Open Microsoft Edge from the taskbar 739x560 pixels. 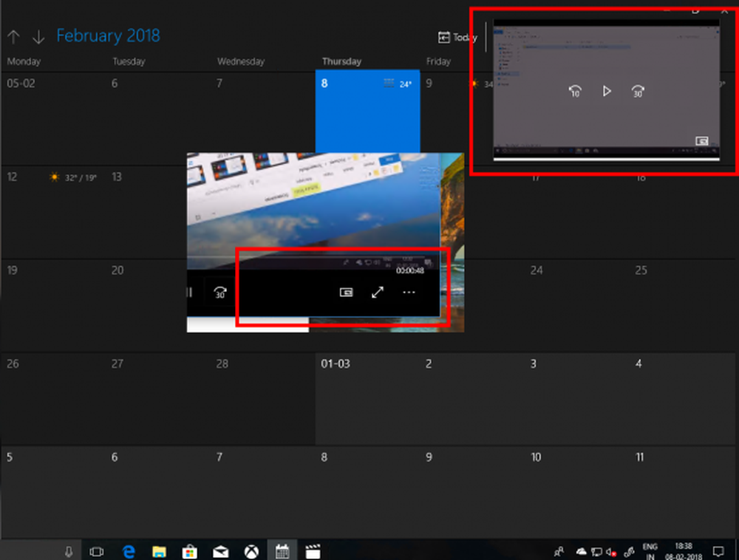(x=128, y=551)
